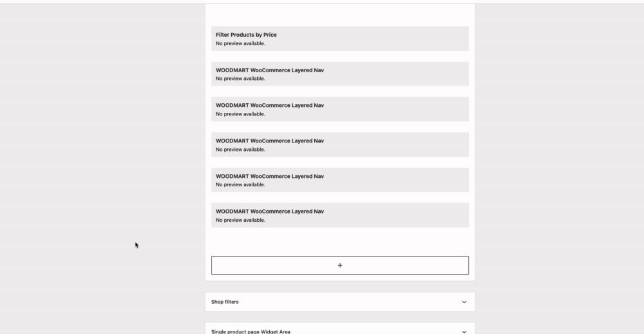Expand Single product page Widget Area chevron

click(x=464, y=331)
